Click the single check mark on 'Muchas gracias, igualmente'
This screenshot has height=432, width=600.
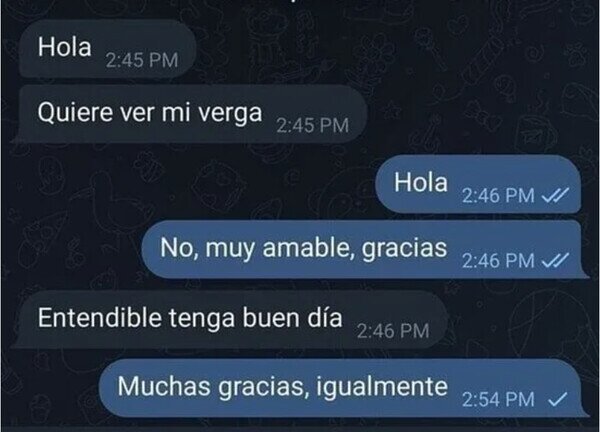click(x=558, y=400)
